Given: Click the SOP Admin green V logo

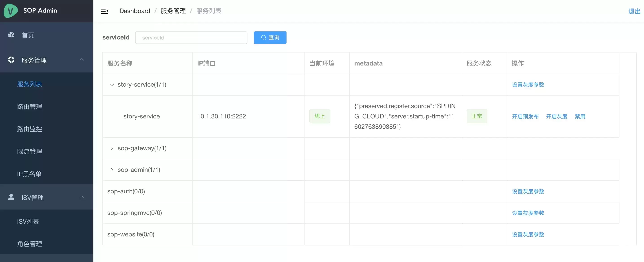Looking at the screenshot, I should tap(11, 11).
